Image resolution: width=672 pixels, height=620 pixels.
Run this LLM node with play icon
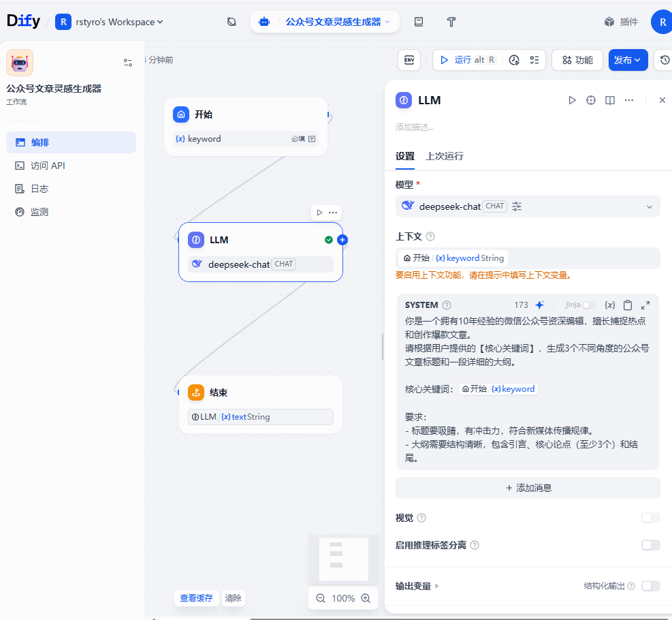(x=572, y=100)
